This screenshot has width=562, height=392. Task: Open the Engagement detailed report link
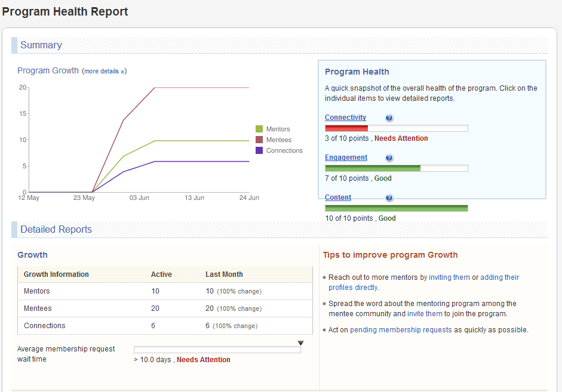[346, 158]
